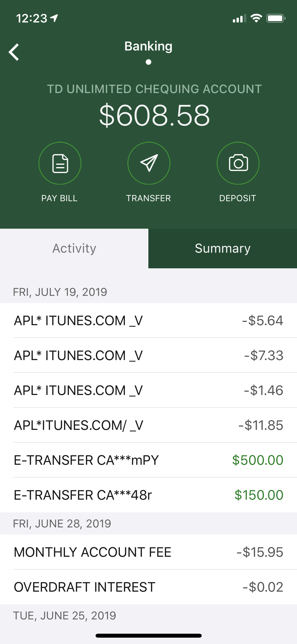Open the -$7.33 iTunes transaction
The width and height of the screenshot is (297, 644).
click(148, 355)
